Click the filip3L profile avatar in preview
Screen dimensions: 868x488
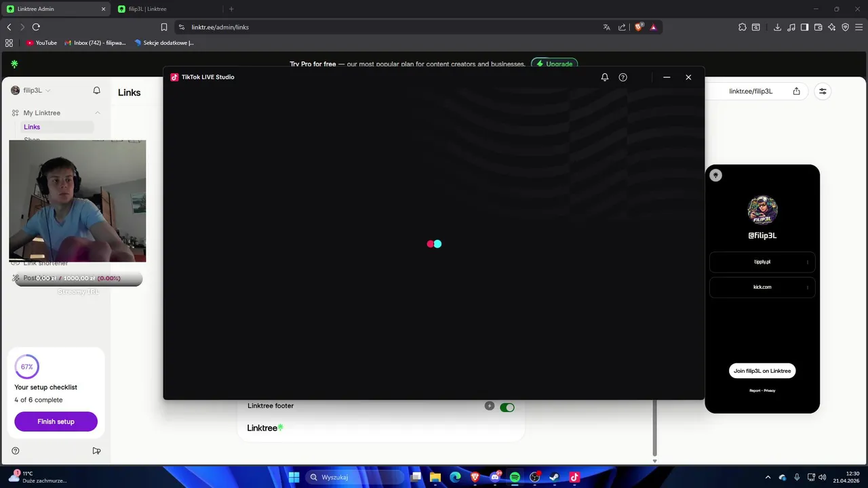(762, 210)
